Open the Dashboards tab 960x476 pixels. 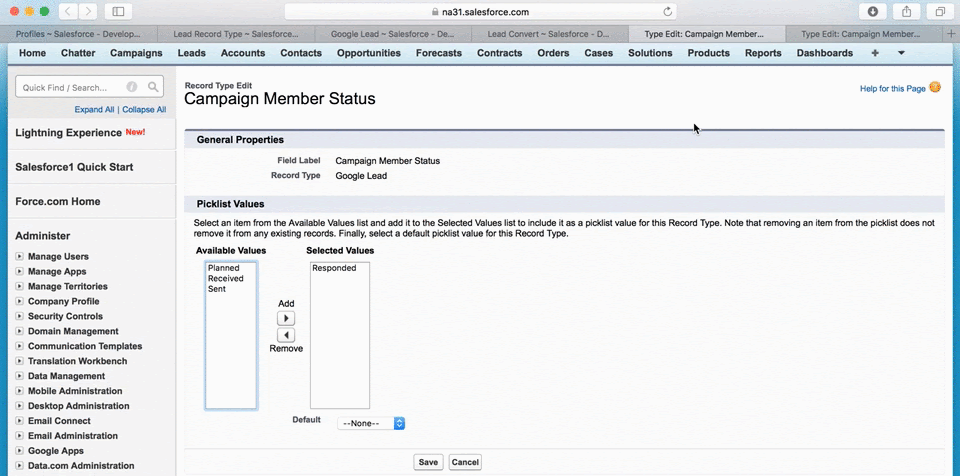(825, 53)
